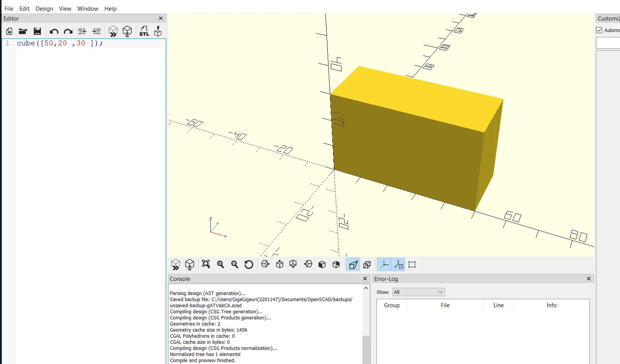Click the Export as STL icon

coord(144,32)
